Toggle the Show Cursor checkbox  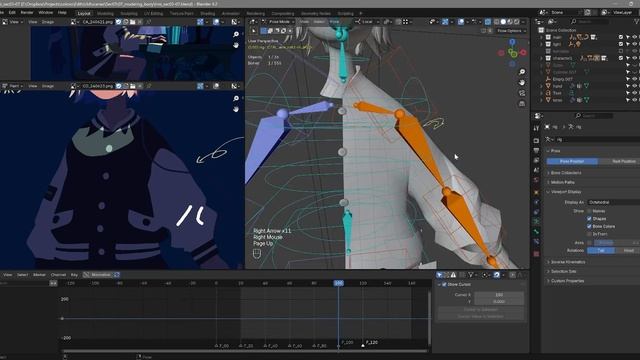[444, 284]
